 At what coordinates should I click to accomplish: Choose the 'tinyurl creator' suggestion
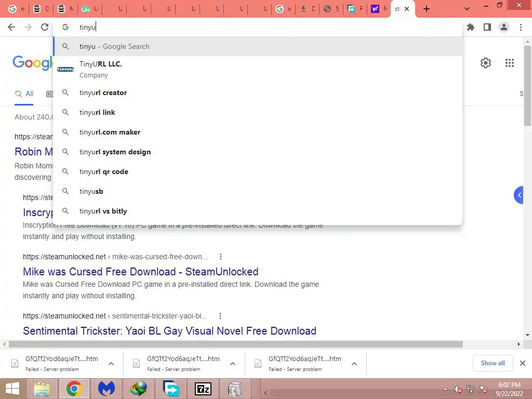pyautogui.click(x=258, y=92)
